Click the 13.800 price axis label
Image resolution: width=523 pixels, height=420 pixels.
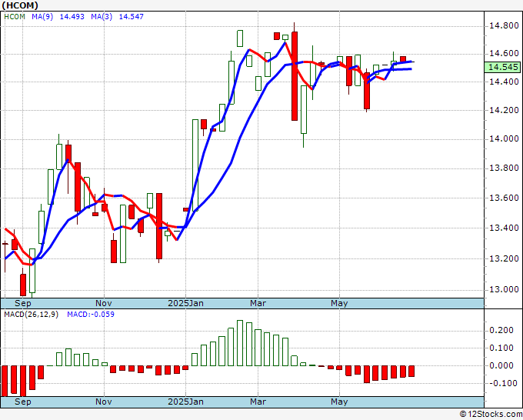click(x=504, y=168)
